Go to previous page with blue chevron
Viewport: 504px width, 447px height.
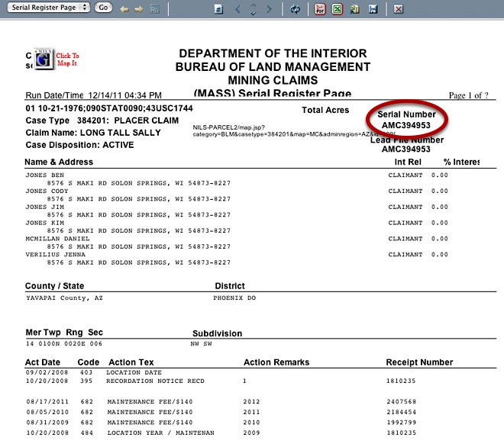click(x=237, y=9)
